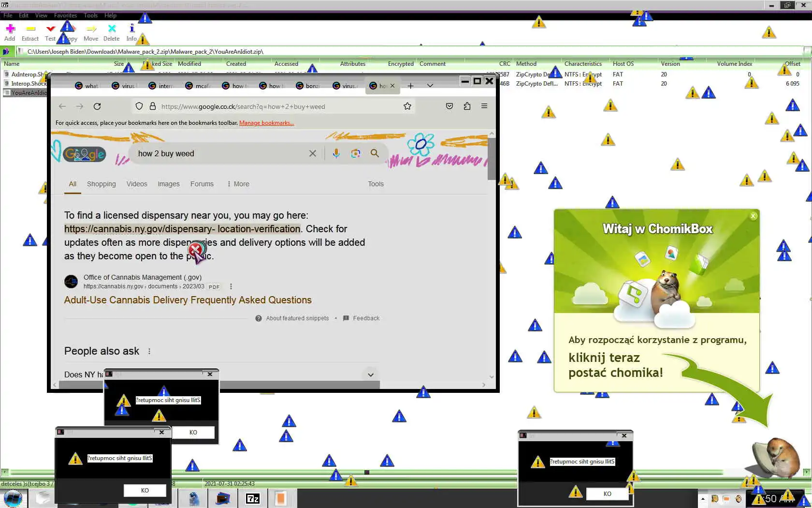Bookmark this page with the star icon
Screen dimensions: 812x508
[407, 106]
